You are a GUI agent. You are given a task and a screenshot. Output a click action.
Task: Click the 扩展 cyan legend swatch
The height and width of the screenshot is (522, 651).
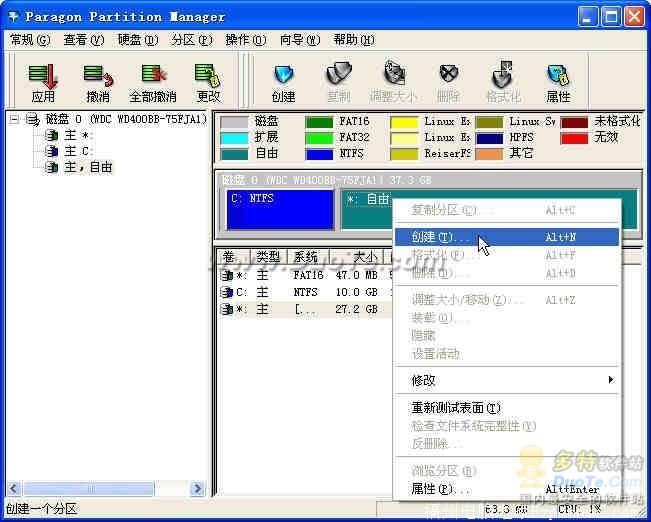[x=234, y=138]
